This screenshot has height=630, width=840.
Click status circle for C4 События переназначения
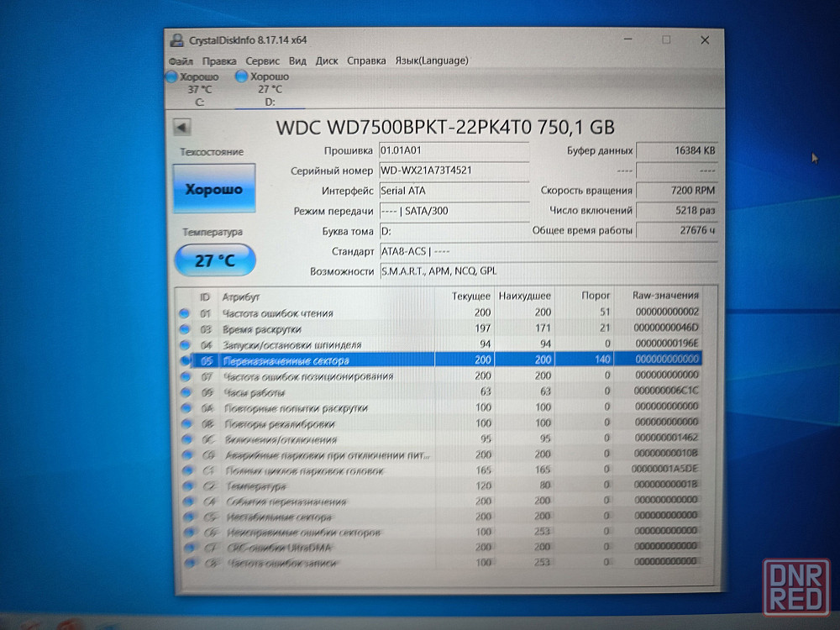pos(188,501)
